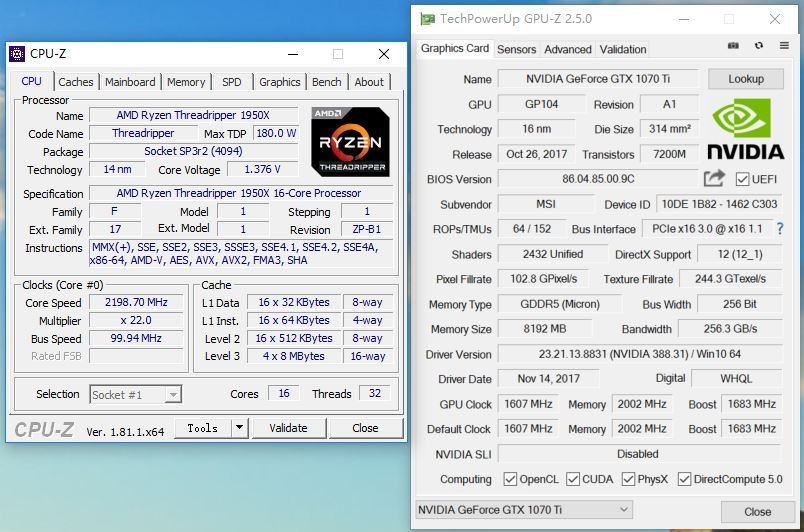Screen dimensions: 804x532
Task: Click GPU-Z screenshot camera icon
Action: tap(733, 46)
